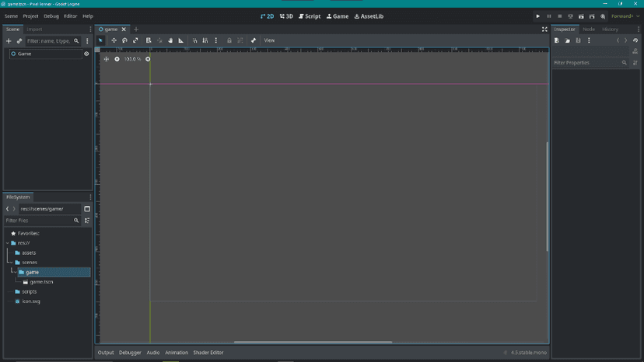Toggle FileSystem split mode view

coord(87,209)
